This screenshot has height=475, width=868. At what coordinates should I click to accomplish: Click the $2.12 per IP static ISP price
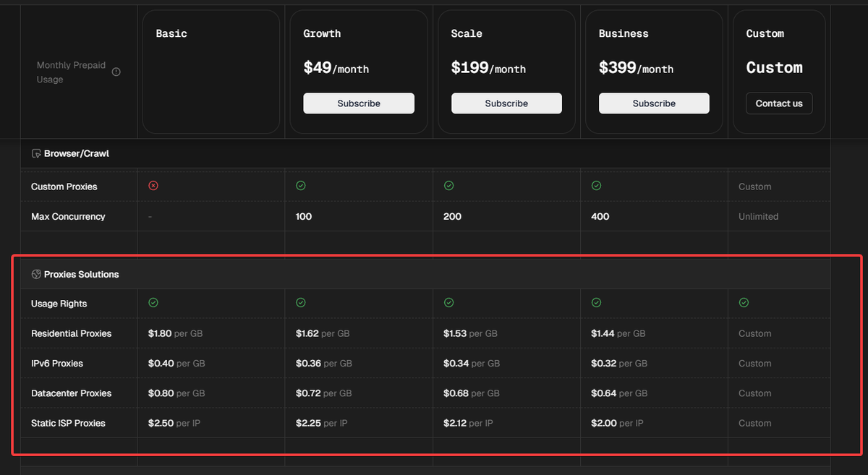pyautogui.click(x=469, y=423)
